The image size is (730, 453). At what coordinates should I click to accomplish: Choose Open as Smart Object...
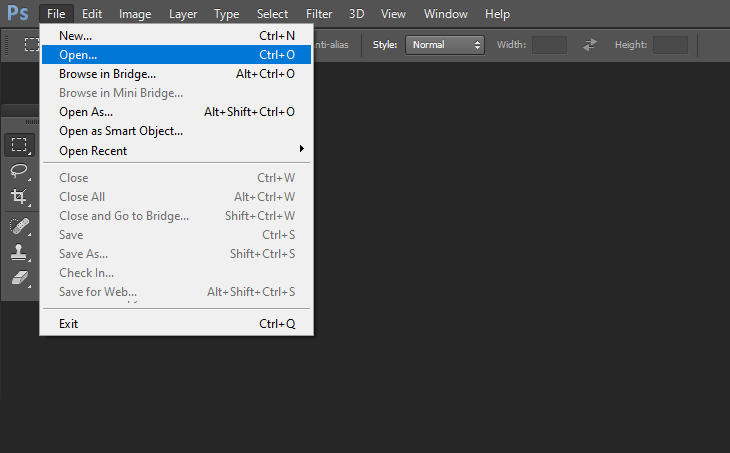coord(176,131)
